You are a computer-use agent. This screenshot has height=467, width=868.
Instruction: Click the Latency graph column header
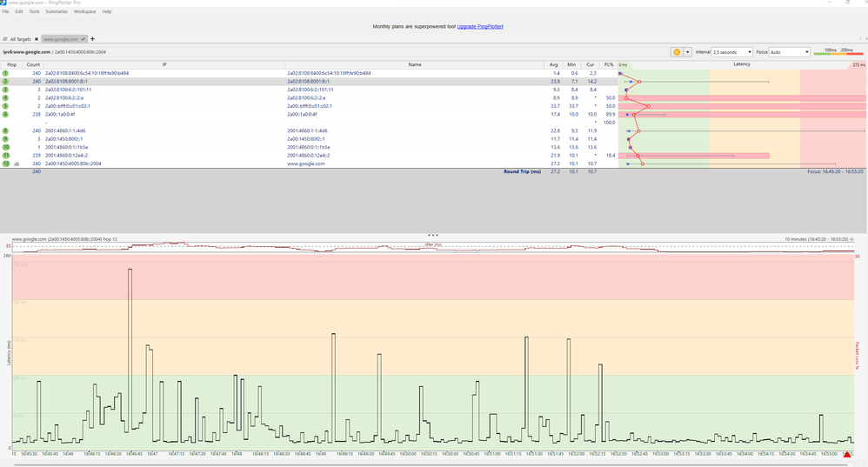click(x=742, y=64)
